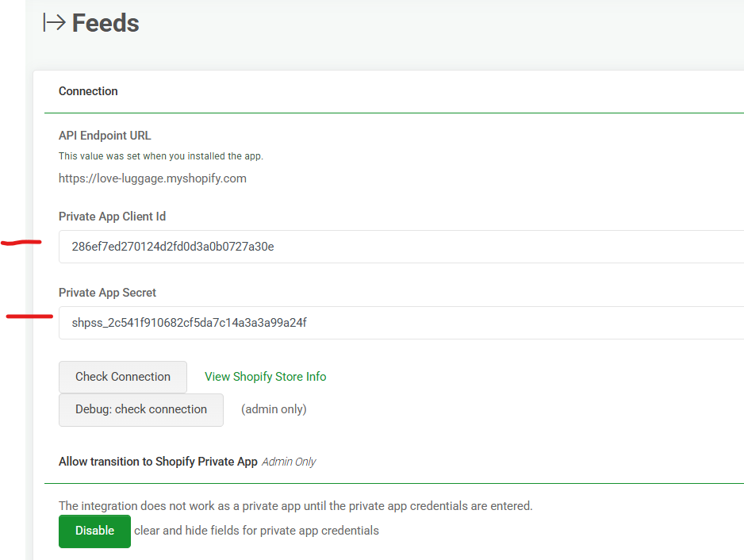Click 'This value was set when you installed' text

tap(161, 156)
